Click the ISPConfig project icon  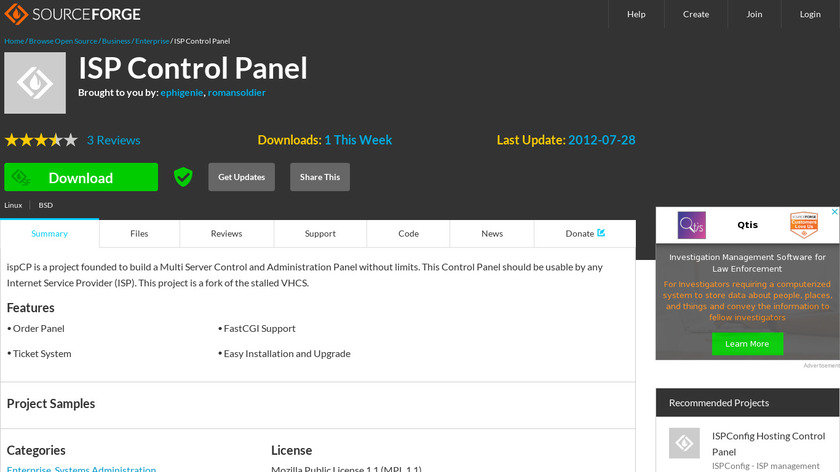[684, 443]
